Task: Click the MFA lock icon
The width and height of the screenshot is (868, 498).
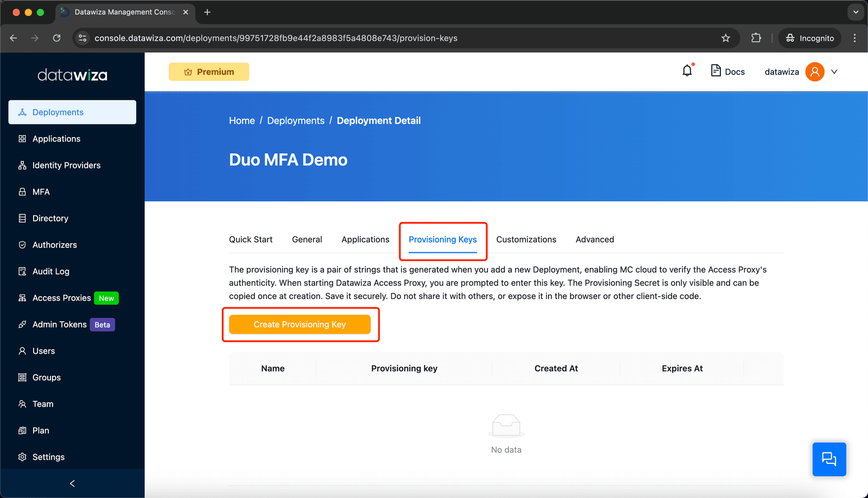Action: 22,192
